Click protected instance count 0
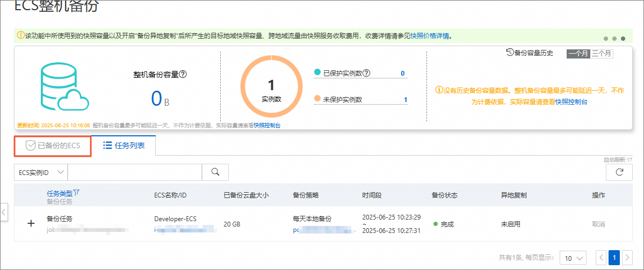Image resolution: width=644 pixels, height=270 pixels. (402, 74)
